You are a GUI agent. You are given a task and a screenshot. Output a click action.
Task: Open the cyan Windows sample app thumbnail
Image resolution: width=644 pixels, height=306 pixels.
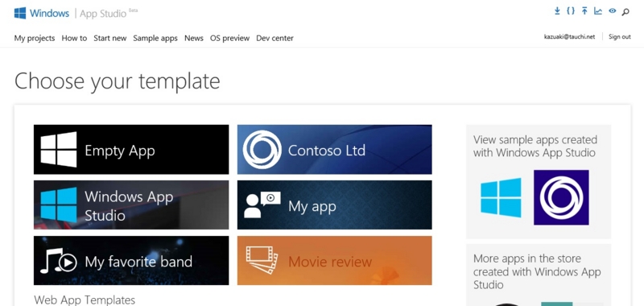501,197
